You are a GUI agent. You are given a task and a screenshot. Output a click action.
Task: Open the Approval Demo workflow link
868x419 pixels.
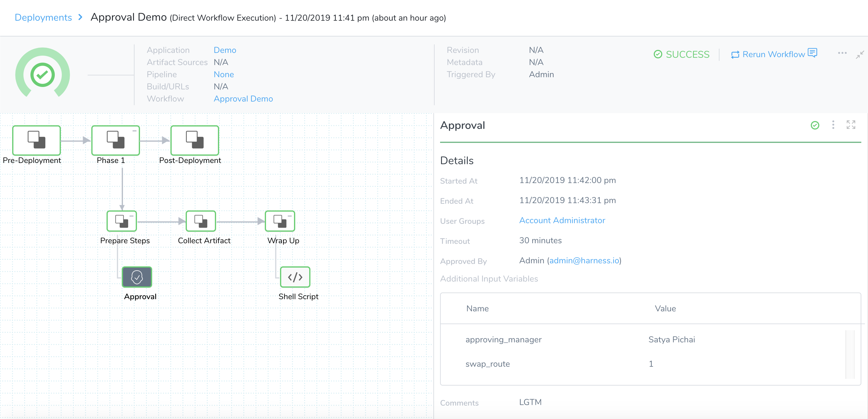[243, 99]
